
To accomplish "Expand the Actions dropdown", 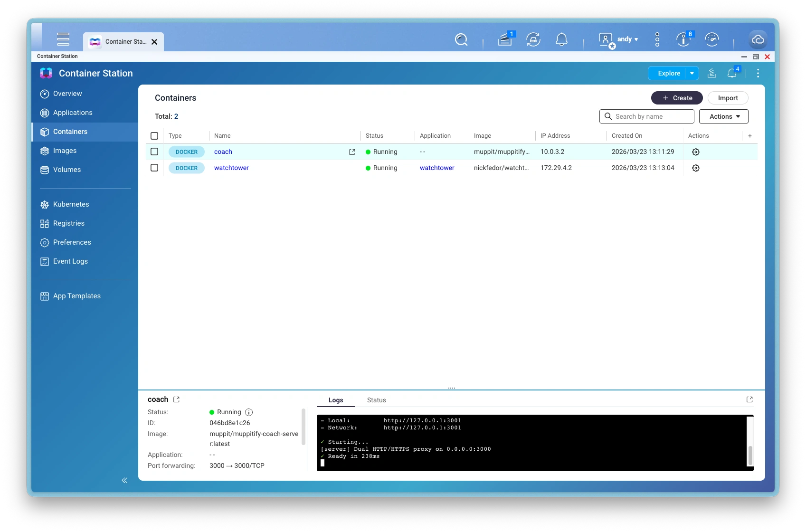I will tap(723, 116).
